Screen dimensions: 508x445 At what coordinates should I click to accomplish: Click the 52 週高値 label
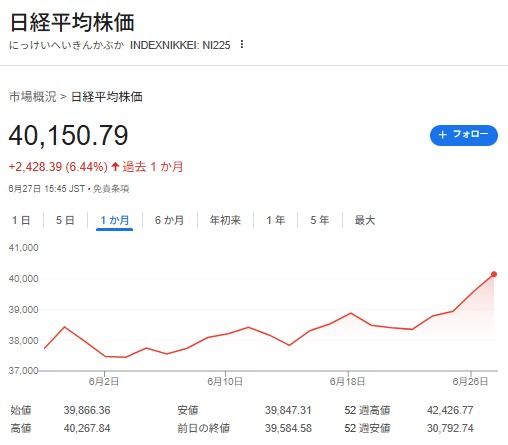pyautogui.click(x=367, y=410)
